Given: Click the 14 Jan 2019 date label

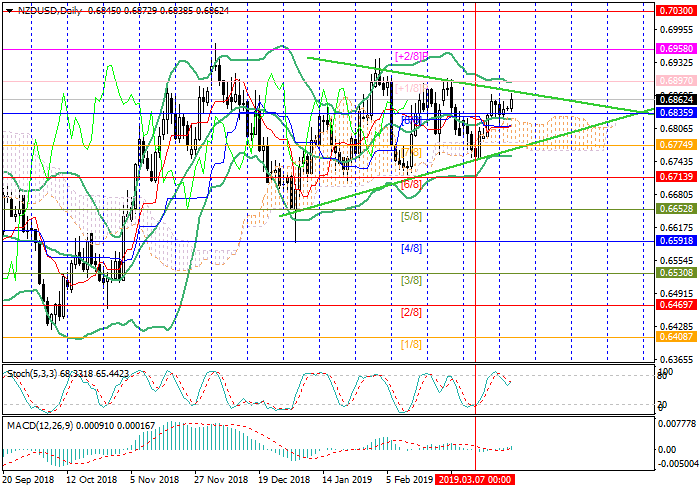Looking at the screenshot, I should pos(347,480).
